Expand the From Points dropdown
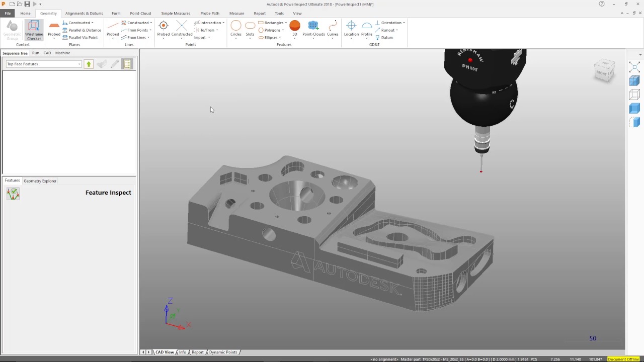The width and height of the screenshot is (644, 362). pos(136,30)
